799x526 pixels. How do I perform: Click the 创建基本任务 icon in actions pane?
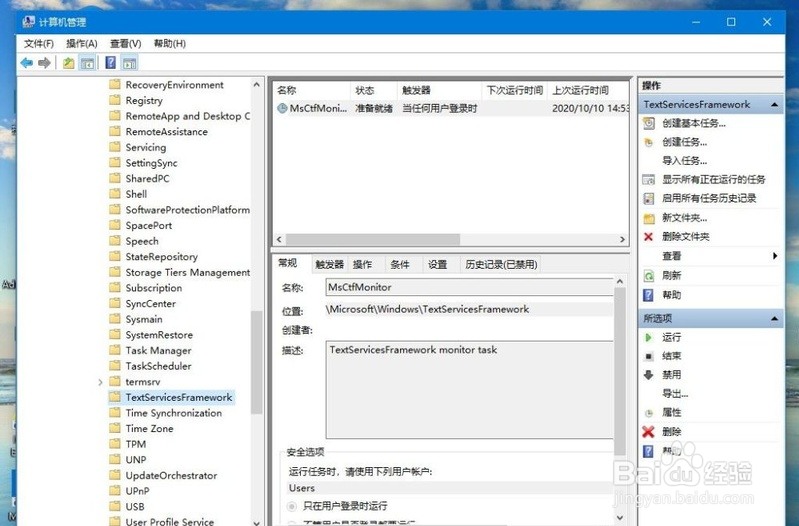(x=649, y=123)
